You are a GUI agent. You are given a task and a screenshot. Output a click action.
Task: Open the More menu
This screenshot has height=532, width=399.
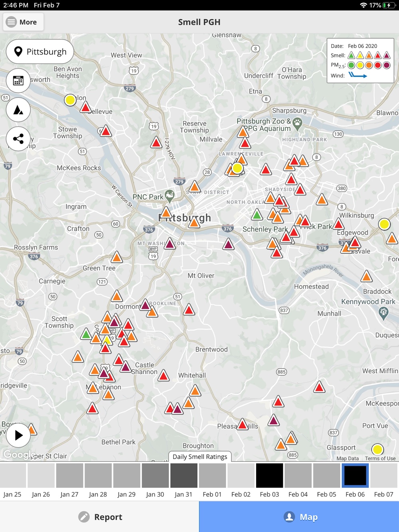pyautogui.click(x=23, y=22)
